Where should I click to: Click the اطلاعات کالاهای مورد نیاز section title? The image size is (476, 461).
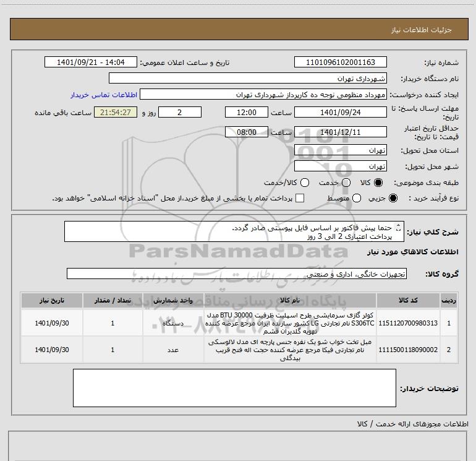413,252
